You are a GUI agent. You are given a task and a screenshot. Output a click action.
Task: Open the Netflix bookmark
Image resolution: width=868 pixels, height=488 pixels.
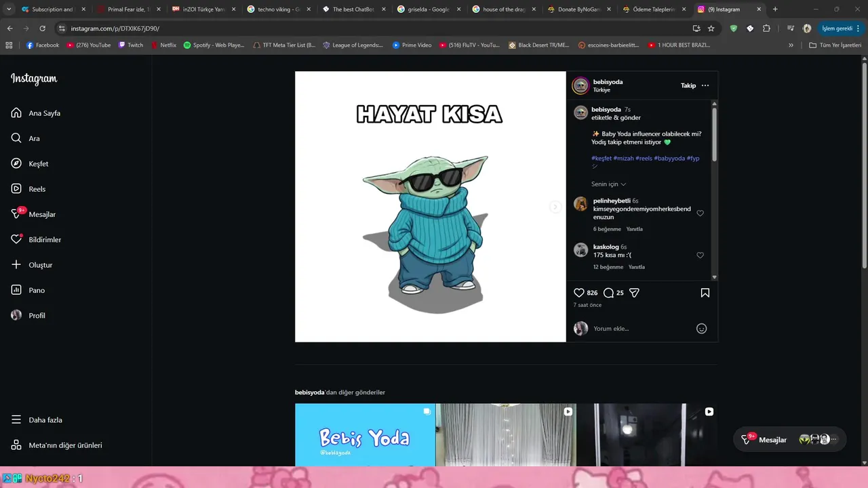point(163,45)
